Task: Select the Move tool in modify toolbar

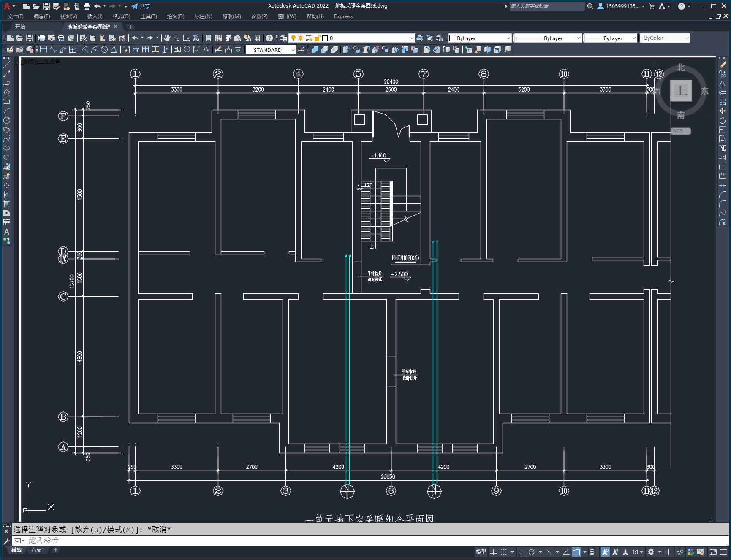Action: click(723, 111)
